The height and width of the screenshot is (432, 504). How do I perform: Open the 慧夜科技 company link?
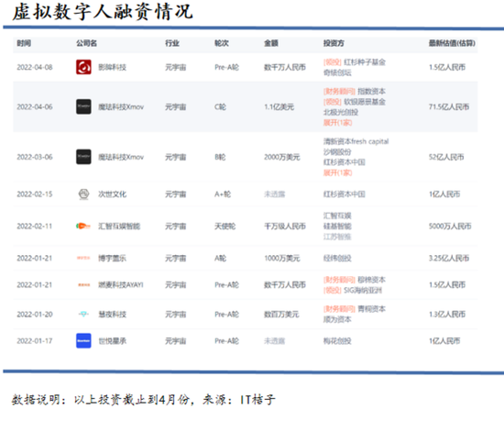click(112, 315)
